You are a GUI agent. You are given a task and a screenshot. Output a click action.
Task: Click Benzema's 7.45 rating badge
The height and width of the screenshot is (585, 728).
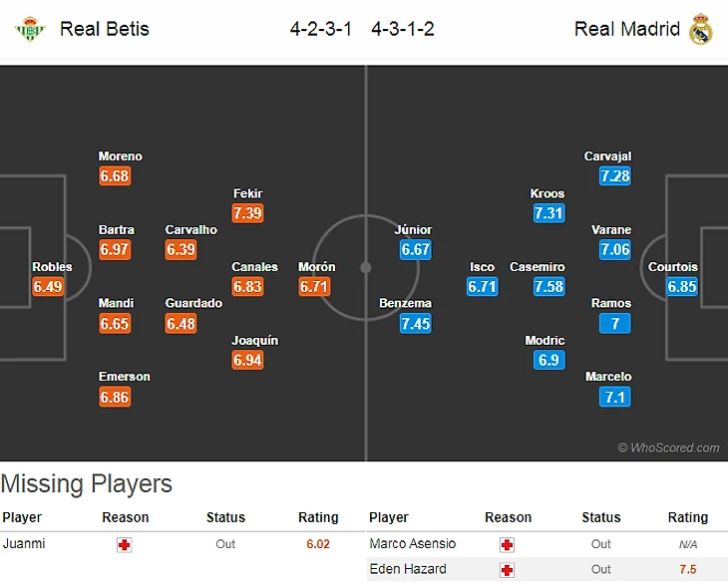tap(415, 324)
